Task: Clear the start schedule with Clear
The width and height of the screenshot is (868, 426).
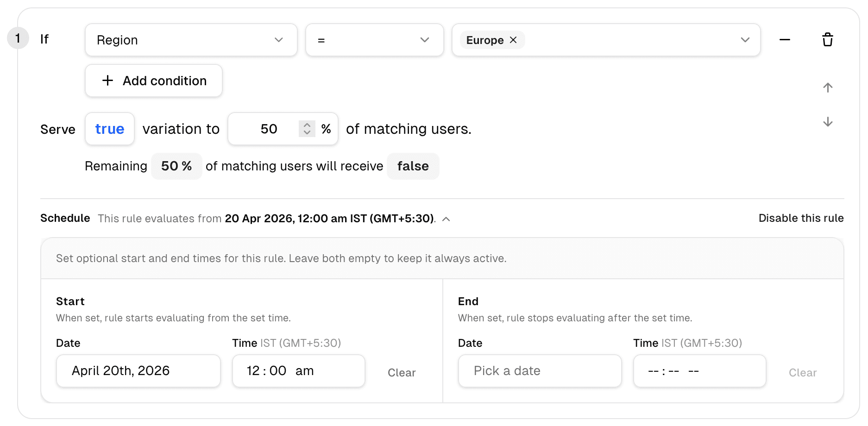Action: pyautogui.click(x=401, y=372)
